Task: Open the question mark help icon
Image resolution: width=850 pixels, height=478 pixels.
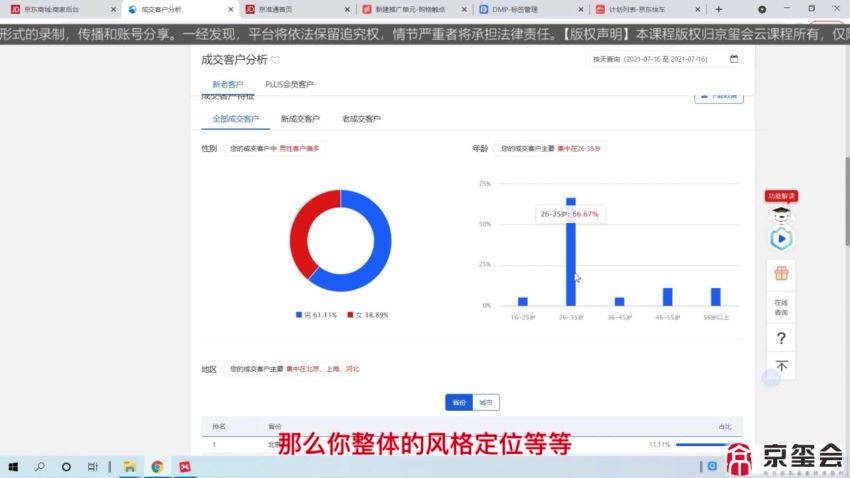Action: coord(781,338)
